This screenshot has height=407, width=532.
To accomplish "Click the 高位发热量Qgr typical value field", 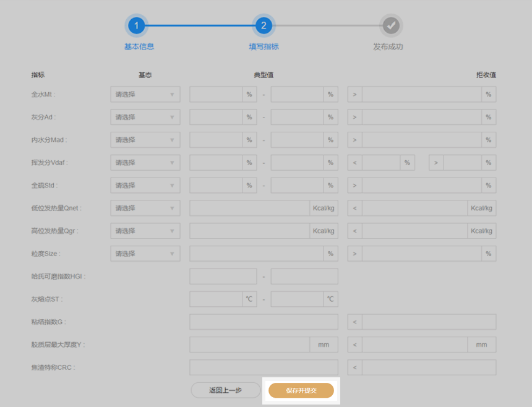I will click(x=249, y=231).
